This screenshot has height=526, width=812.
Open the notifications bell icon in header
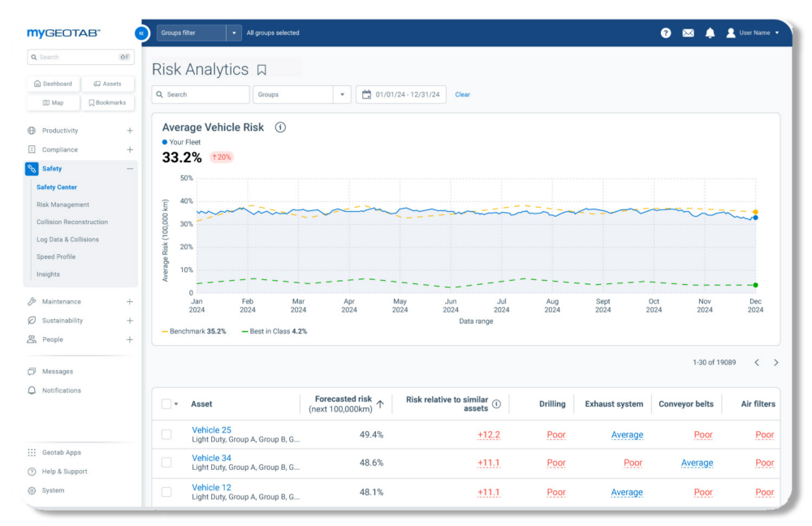[x=710, y=33]
